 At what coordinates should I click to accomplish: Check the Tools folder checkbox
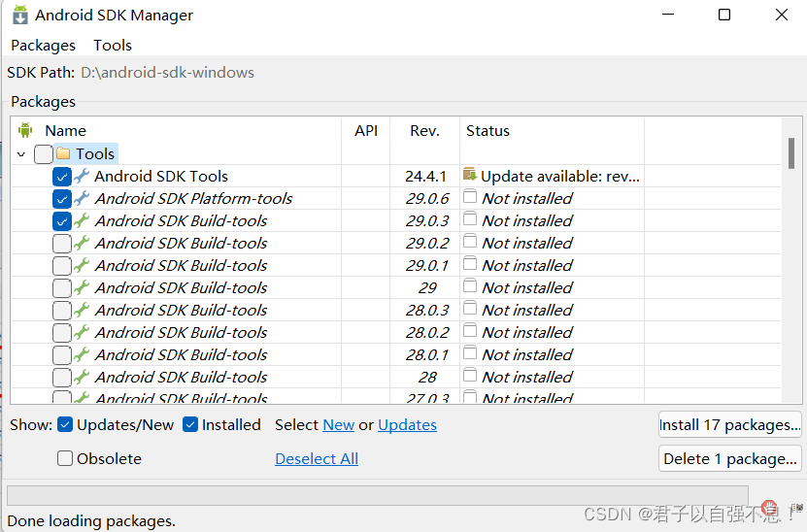[x=44, y=154]
